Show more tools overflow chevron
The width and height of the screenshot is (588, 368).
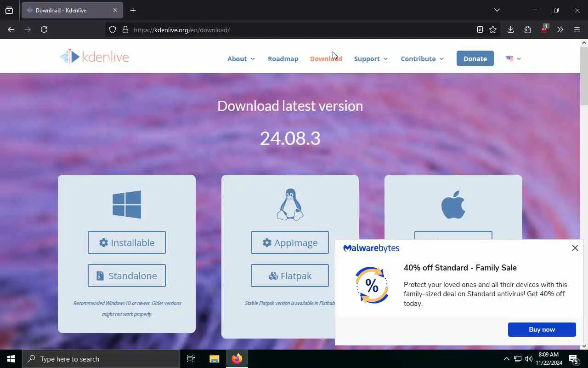(560, 29)
